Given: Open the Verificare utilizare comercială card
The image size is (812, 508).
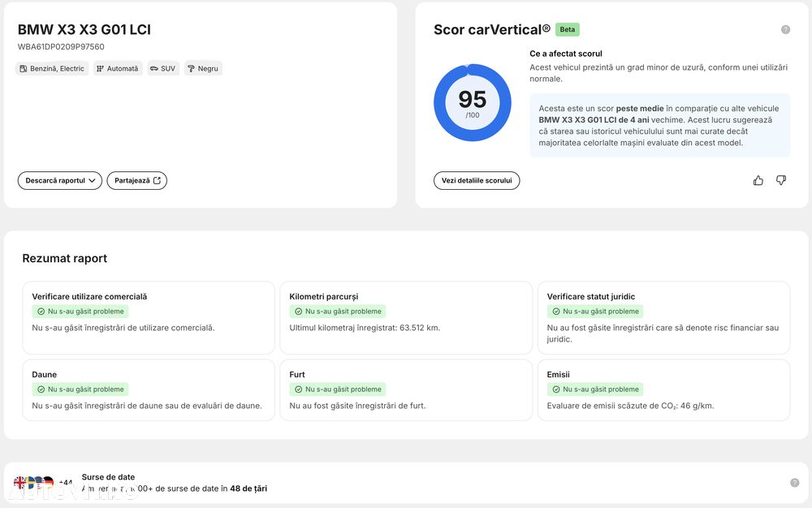Looking at the screenshot, I should [x=149, y=317].
